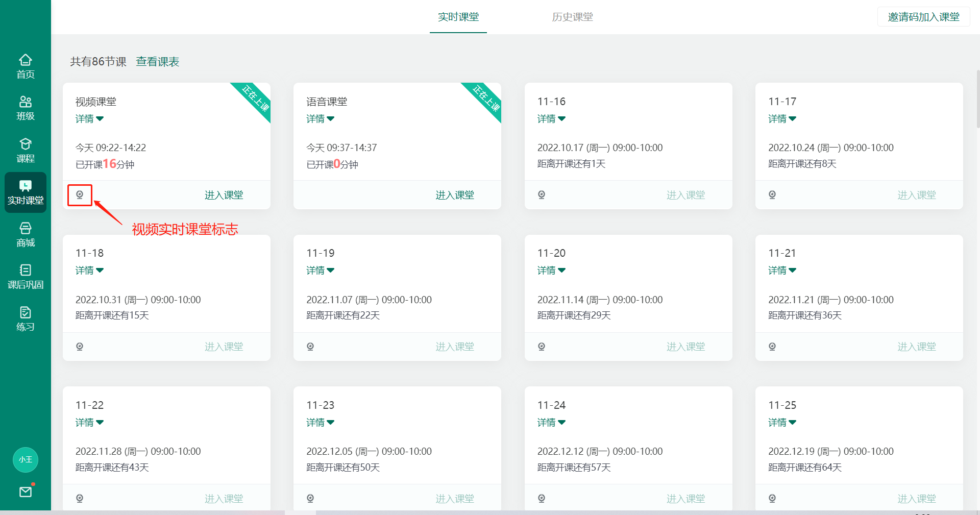
Task: Click the avatar labeled 小王
Action: (25, 459)
